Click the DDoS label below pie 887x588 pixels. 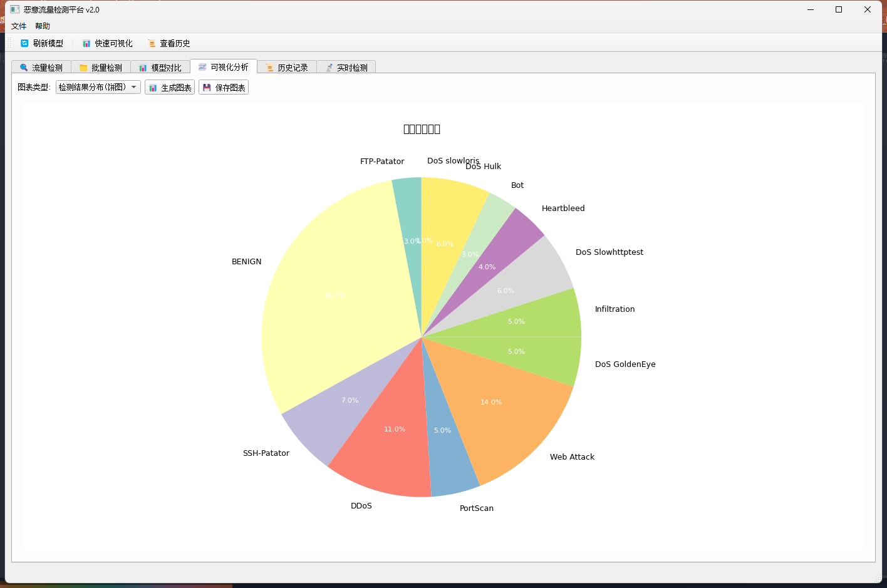click(x=361, y=506)
